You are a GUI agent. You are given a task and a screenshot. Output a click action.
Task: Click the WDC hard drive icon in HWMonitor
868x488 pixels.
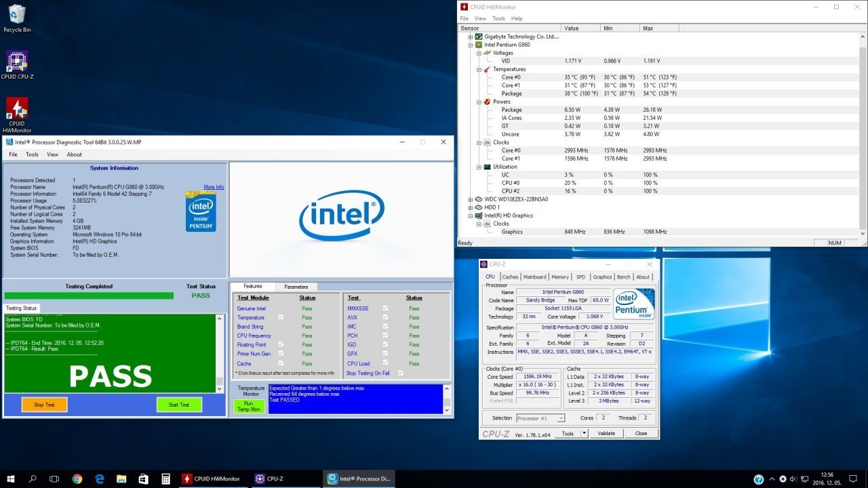pyautogui.click(x=479, y=199)
